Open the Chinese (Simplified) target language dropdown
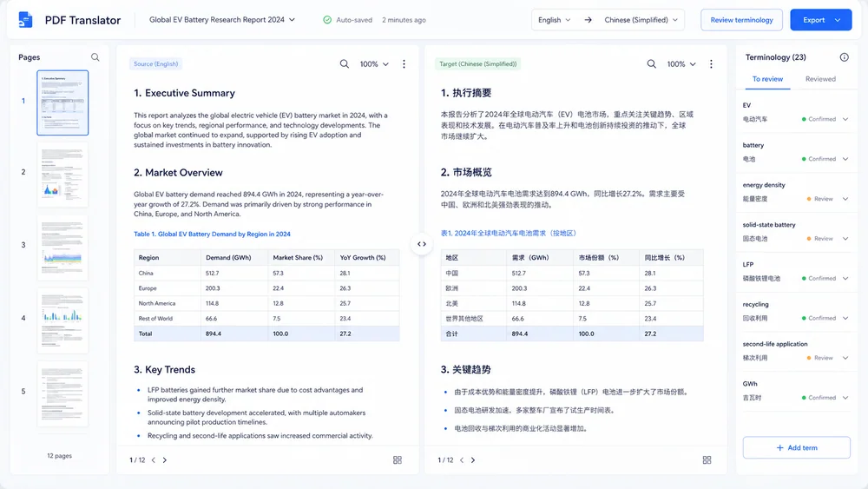 tap(641, 20)
